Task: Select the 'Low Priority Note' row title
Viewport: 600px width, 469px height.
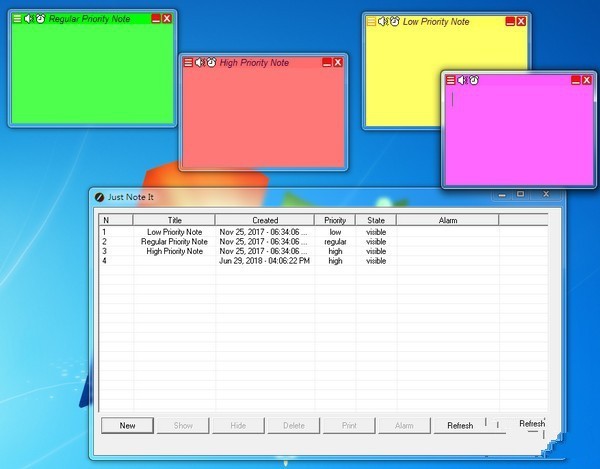Action: coord(174,232)
